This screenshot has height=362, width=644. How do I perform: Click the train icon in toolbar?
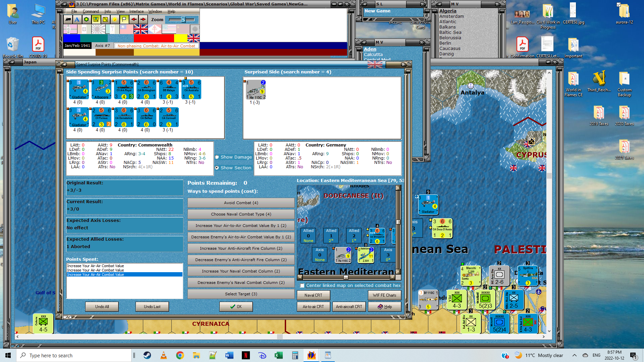tap(68, 19)
